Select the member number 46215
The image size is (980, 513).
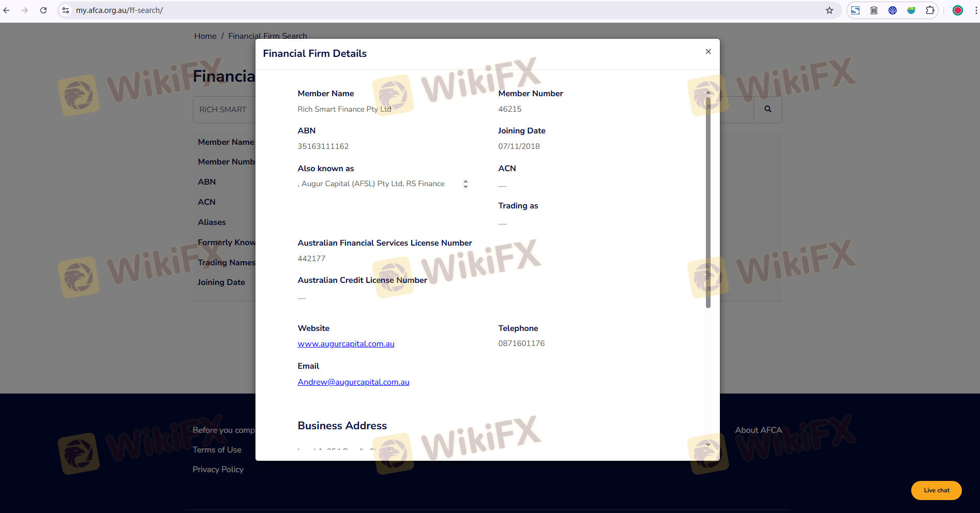coord(510,109)
